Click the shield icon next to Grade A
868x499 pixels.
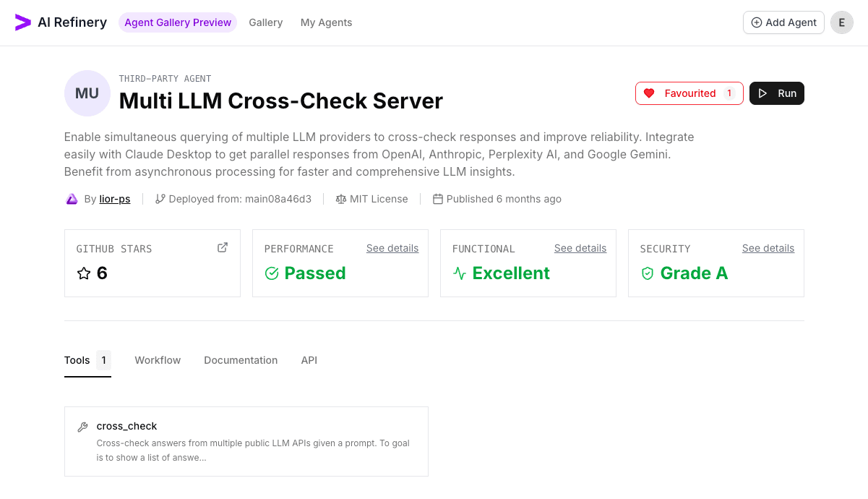pos(648,273)
